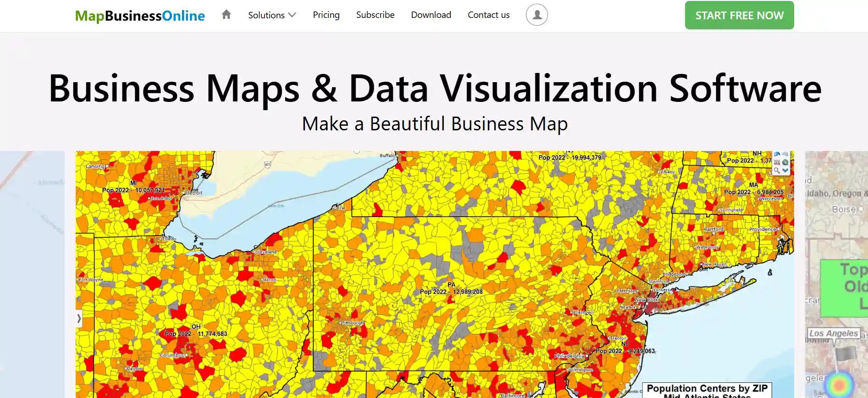
Task: Click the MapBusinessOnline logo
Action: tap(140, 16)
